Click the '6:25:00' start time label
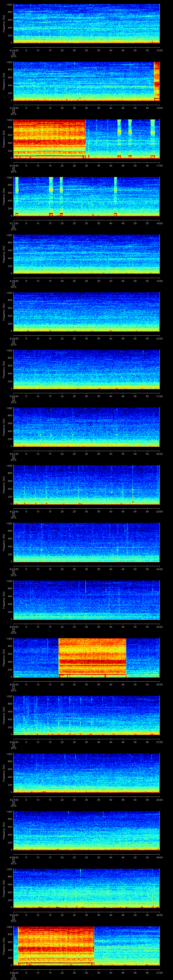173x980 pixels. 14,684
